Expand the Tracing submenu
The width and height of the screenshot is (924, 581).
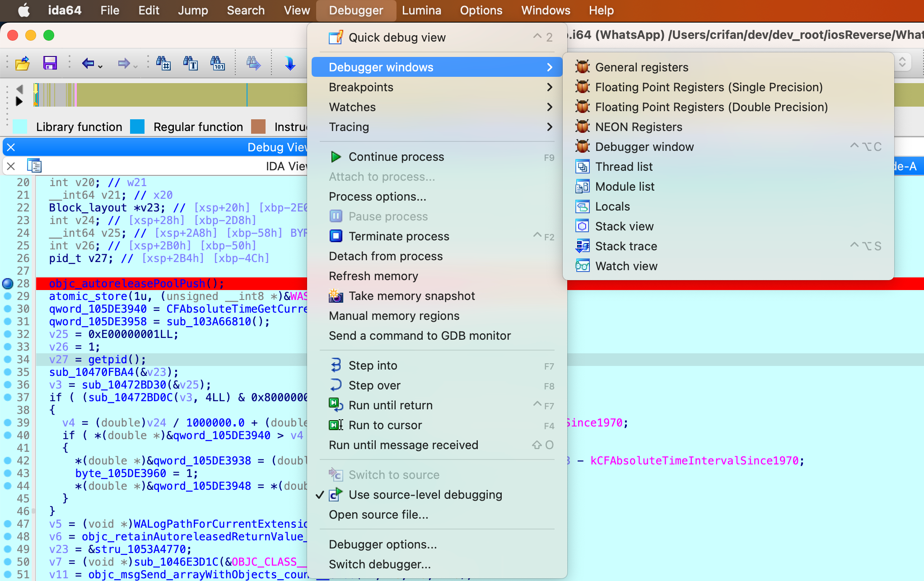click(x=437, y=127)
